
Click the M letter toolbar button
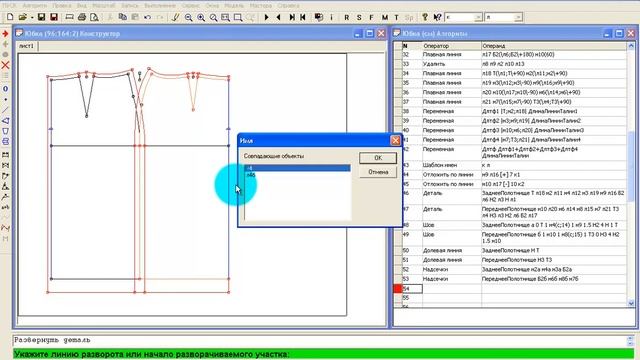384,17
